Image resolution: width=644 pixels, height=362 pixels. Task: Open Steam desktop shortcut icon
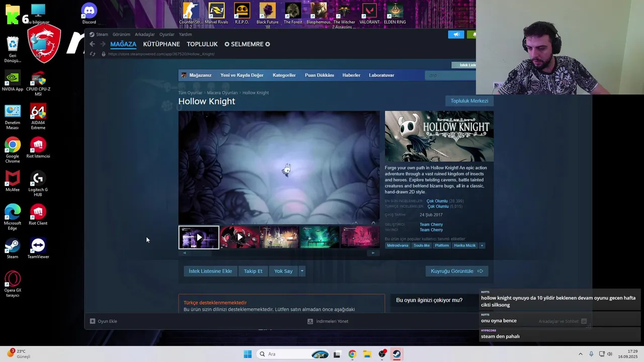point(13,248)
